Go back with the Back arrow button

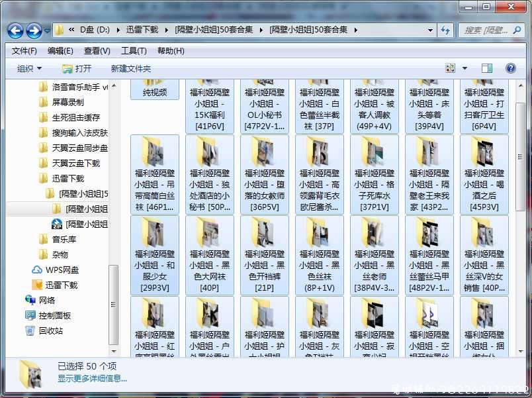(x=15, y=31)
